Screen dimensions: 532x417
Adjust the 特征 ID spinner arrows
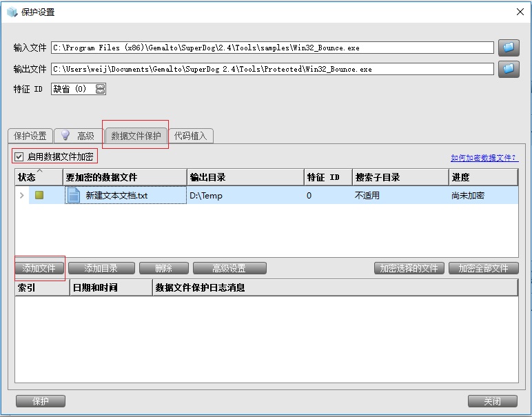[101, 89]
